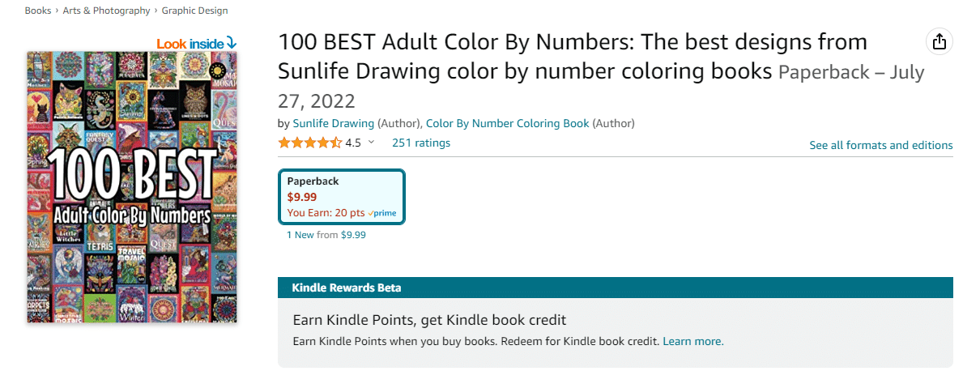Expand the rating breakdown chevron next to 4.5
The width and height of the screenshot is (980, 371).
click(x=372, y=143)
